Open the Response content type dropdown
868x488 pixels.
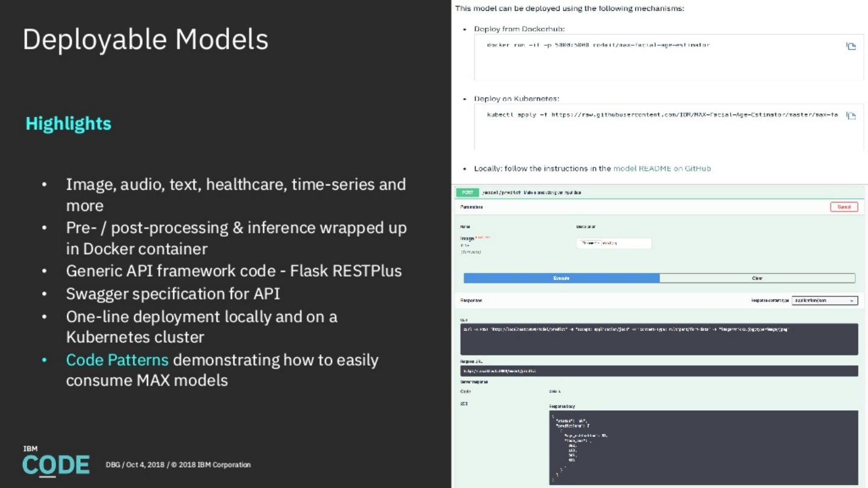[825, 300]
